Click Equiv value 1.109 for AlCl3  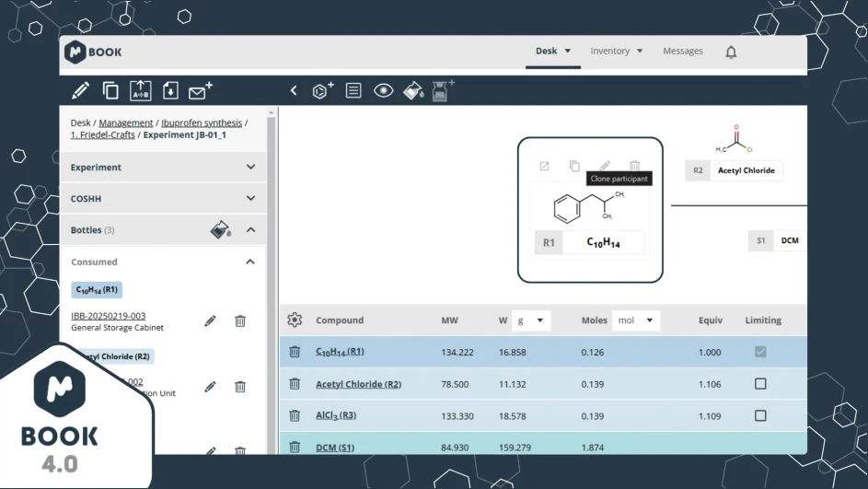[710, 416]
